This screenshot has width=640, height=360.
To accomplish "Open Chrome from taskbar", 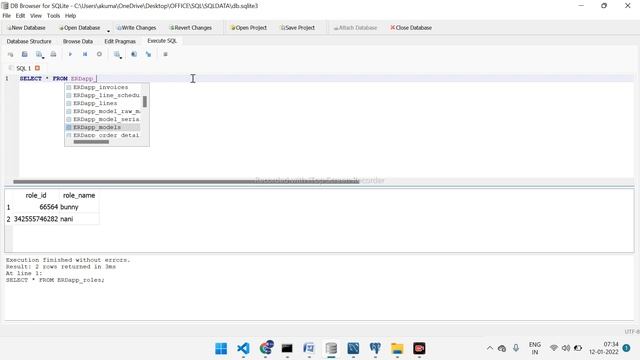I will click(x=266, y=348).
